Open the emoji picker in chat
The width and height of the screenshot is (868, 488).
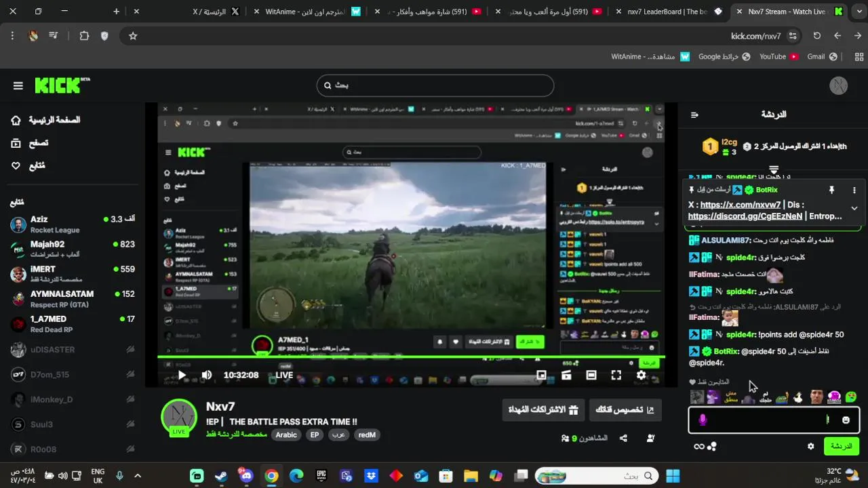(x=846, y=420)
